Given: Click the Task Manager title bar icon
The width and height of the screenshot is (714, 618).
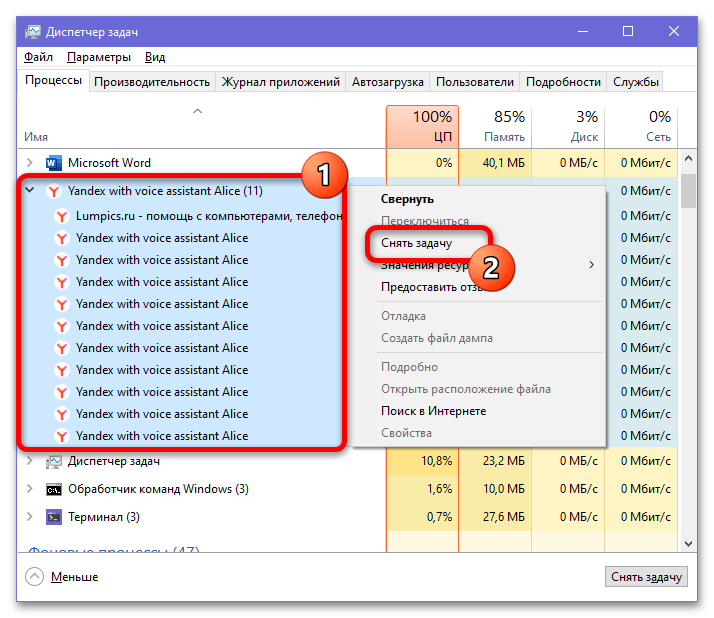Looking at the screenshot, I should pos(33,32).
